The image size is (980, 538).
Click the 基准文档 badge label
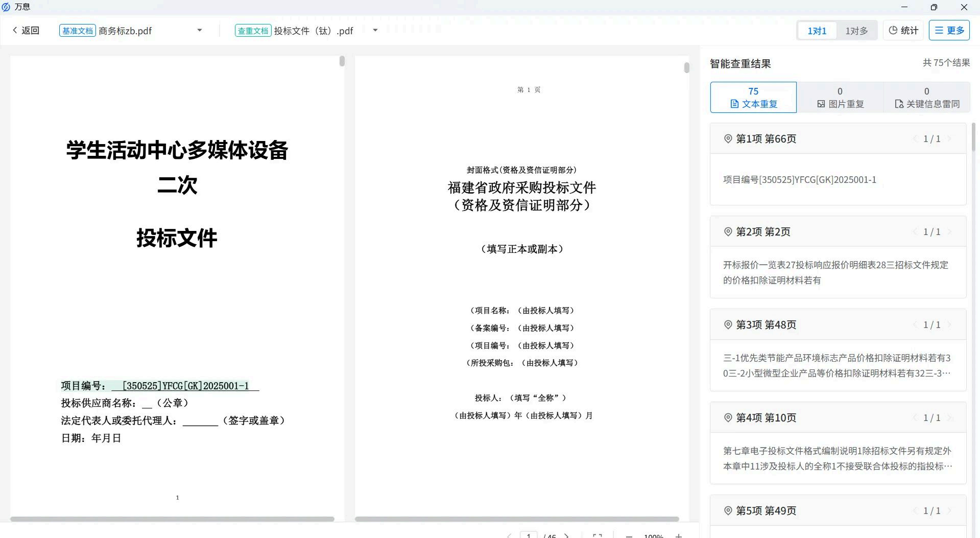(78, 31)
